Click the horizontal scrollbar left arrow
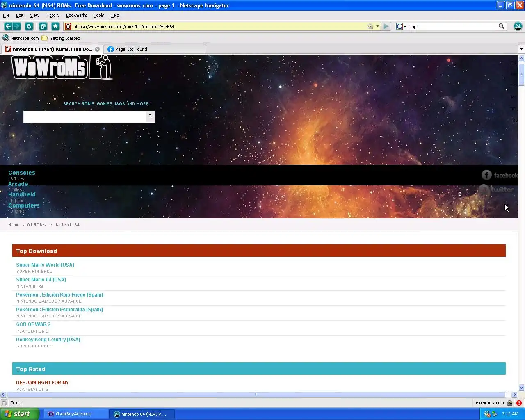 tap(3, 394)
